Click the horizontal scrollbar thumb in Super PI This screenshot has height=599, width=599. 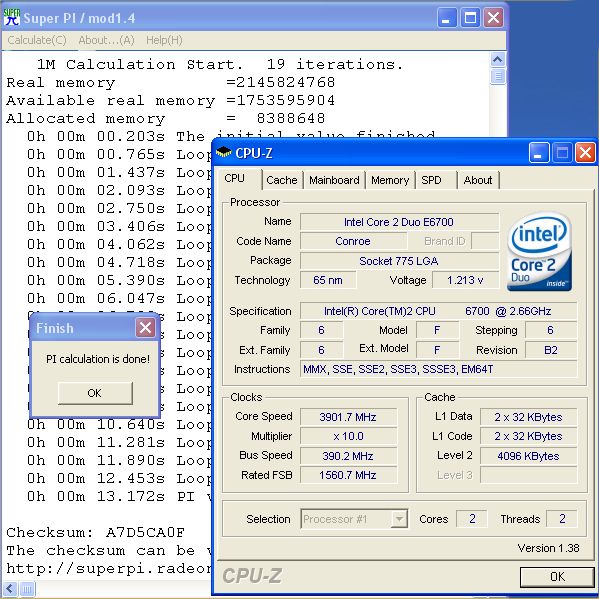(x=27, y=588)
